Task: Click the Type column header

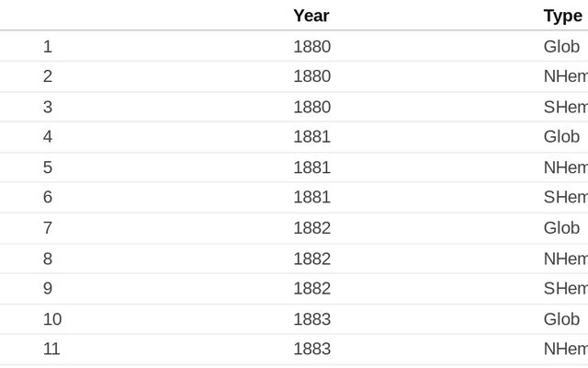Action: point(562,16)
